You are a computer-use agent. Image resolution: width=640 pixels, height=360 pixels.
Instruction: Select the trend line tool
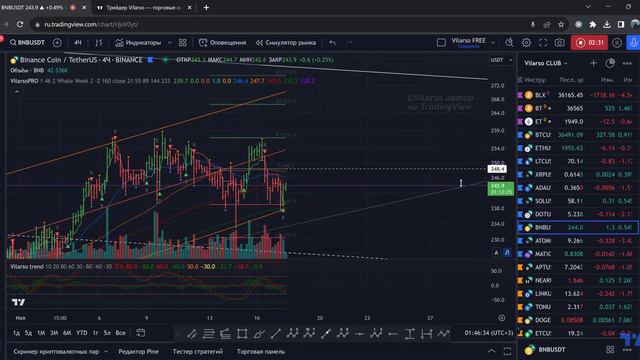coord(276,334)
